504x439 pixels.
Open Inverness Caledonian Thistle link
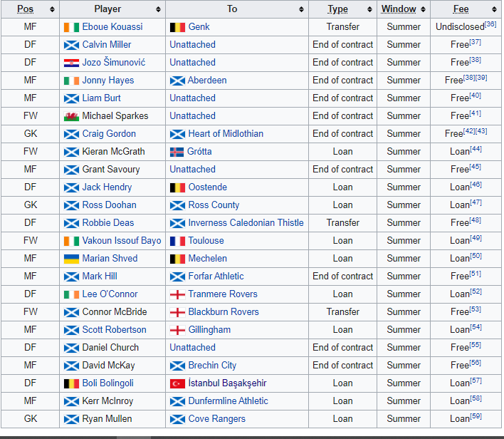(x=246, y=223)
